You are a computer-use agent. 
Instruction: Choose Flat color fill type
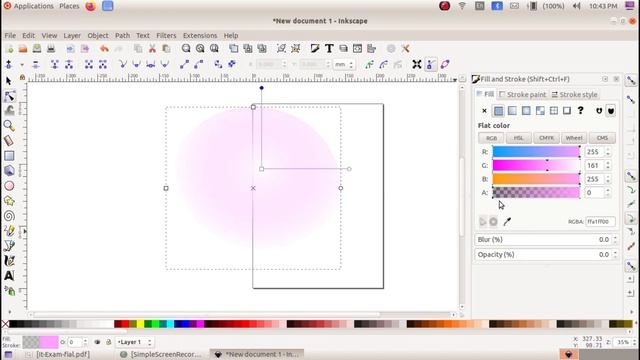pos(498,111)
